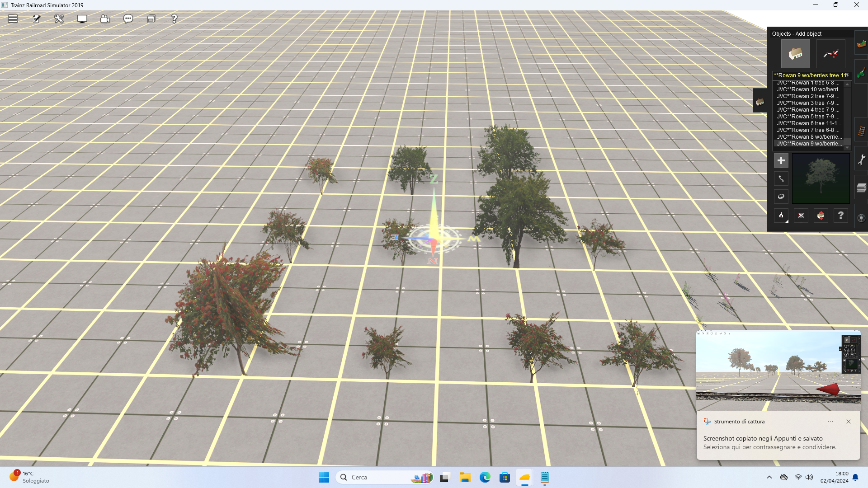
Task: Open the notification bell tray icon
Action: point(855,477)
